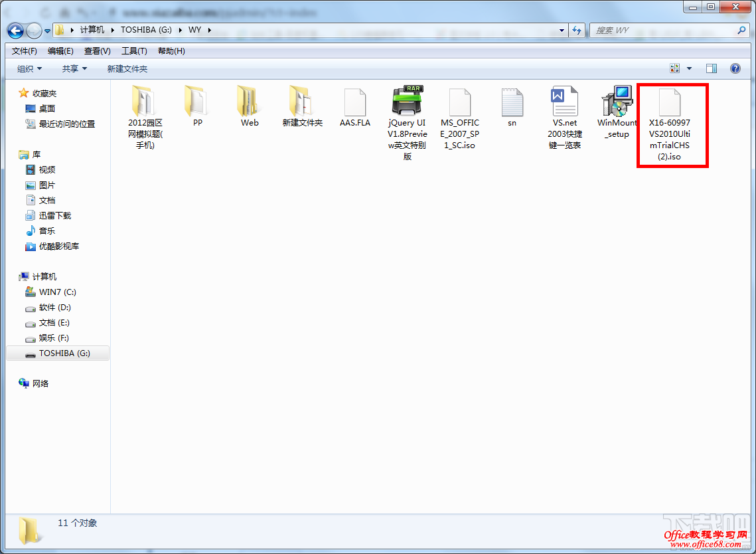This screenshot has height=554, width=756.
Task: Click 计算机 in the address breadcrumb
Action: click(x=92, y=30)
